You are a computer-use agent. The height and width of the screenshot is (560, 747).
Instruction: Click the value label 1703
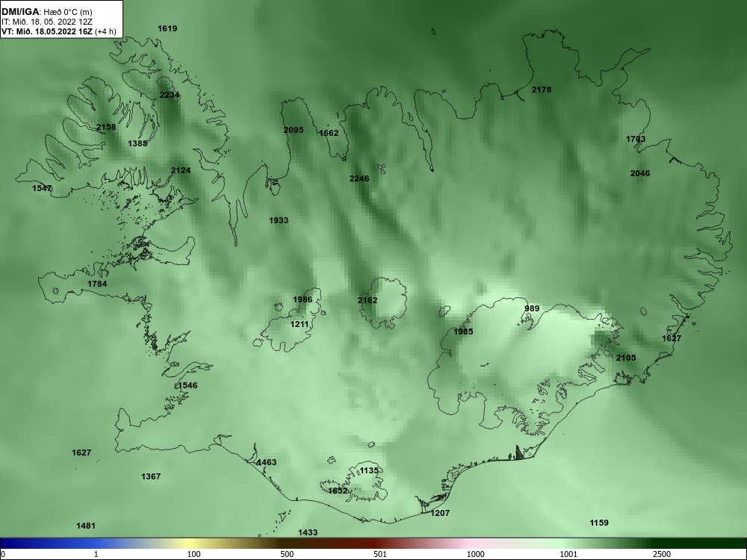(636, 139)
